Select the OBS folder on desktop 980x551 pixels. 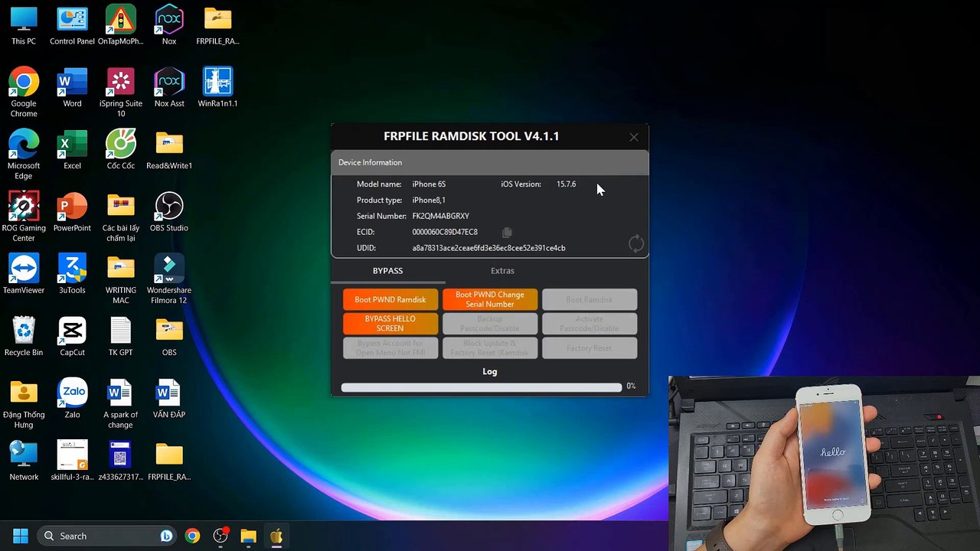point(169,337)
